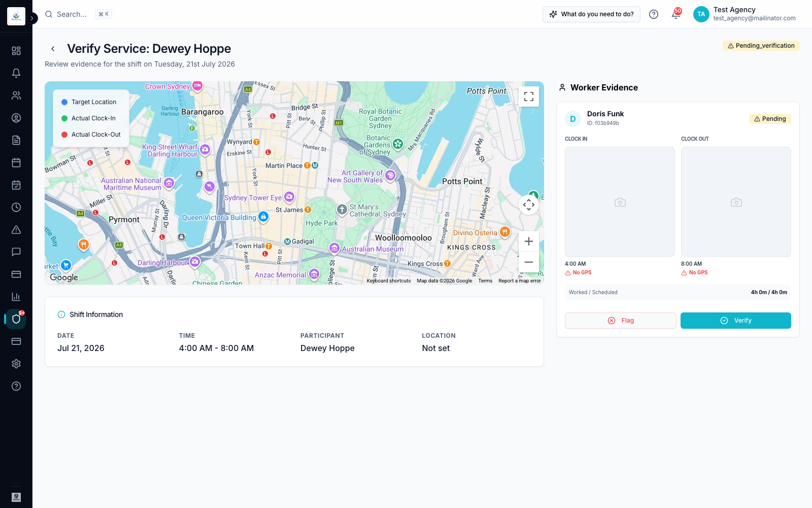Open map Keyboard shortcuts

tap(389, 281)
